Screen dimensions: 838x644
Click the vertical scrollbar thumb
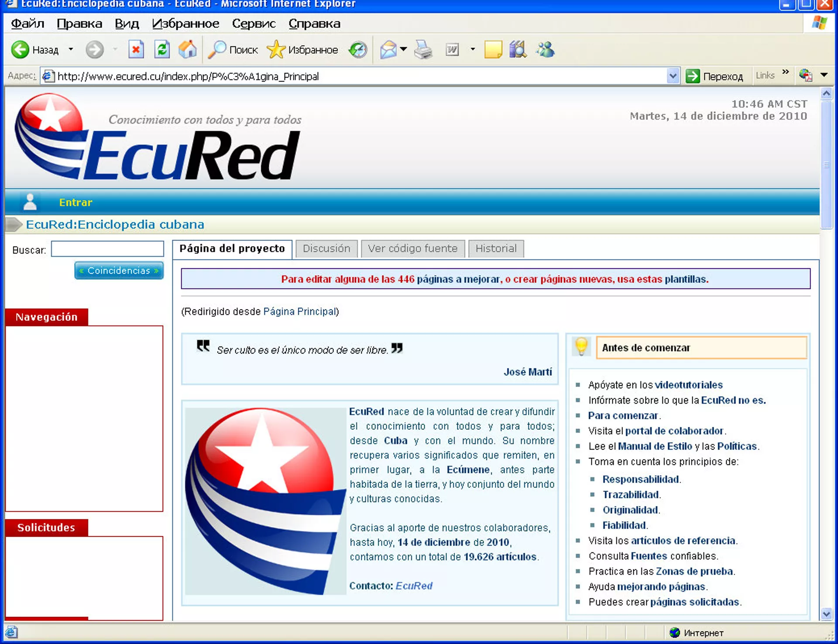click(826, 164)
